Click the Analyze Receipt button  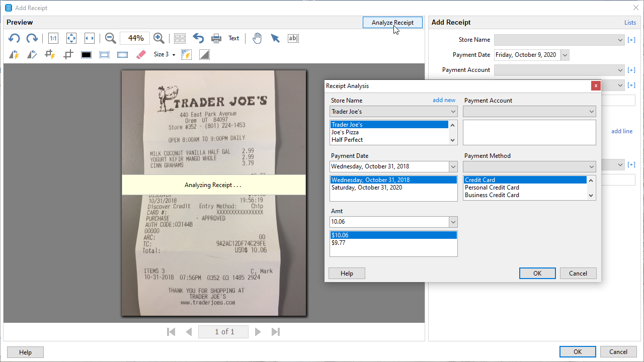[x=392, y=23]
